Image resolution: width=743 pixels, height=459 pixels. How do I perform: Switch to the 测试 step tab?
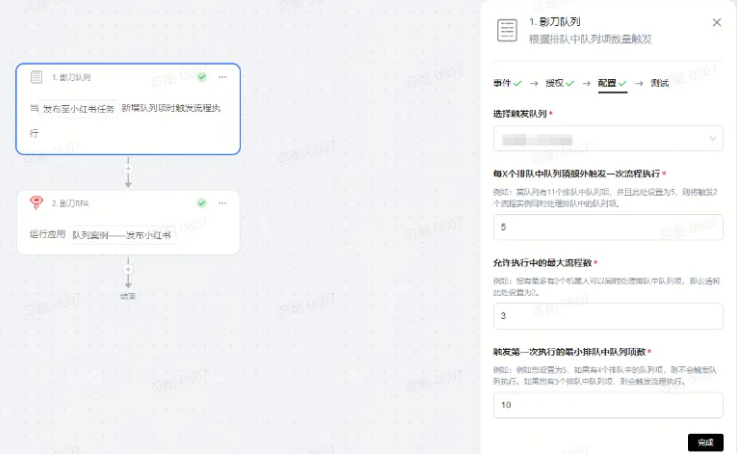(x=660, y=83)
